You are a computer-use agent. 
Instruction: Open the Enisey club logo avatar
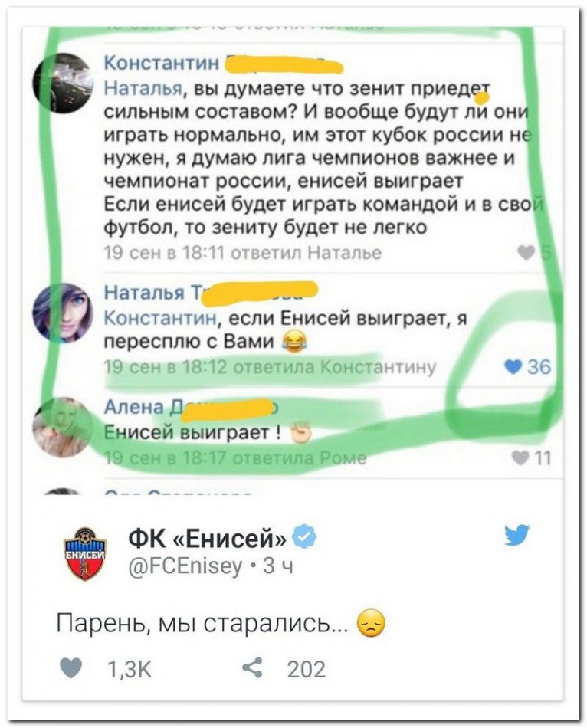tap(85, 554)
